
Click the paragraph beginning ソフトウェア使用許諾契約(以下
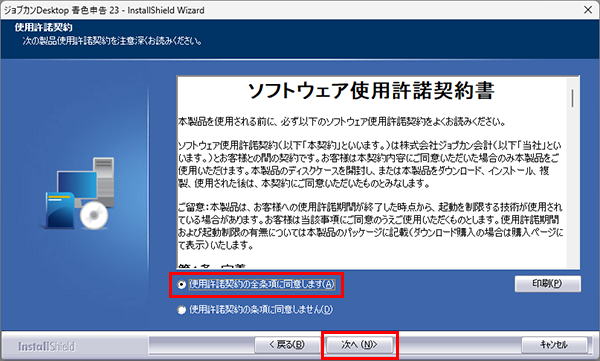[x=369, y=164]
